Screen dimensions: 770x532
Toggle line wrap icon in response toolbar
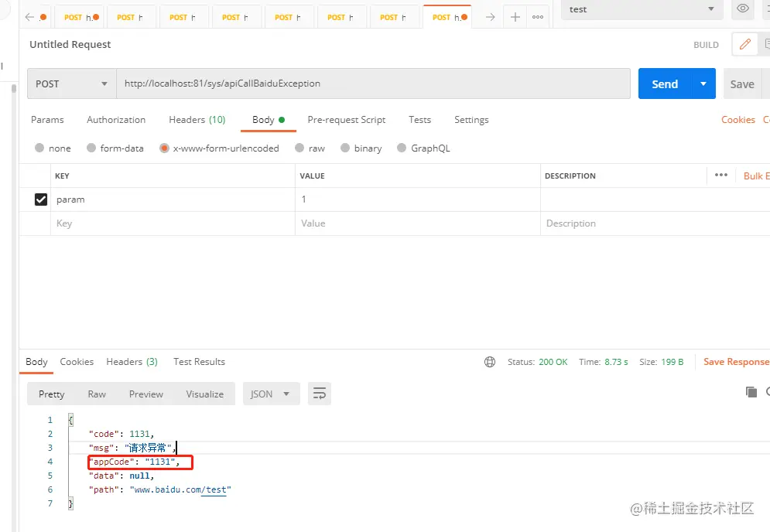pyautogui.click(x=319, y=394)
